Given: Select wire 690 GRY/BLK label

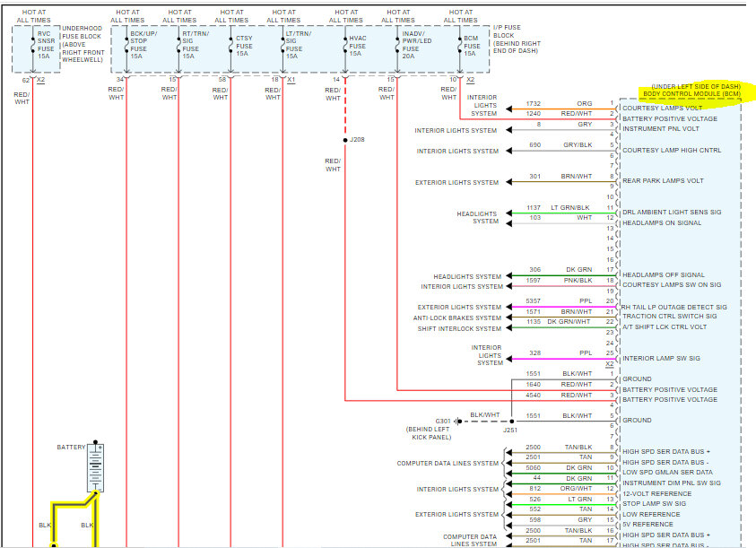Looking at the screenshot, I should click(x=560, y=144).
